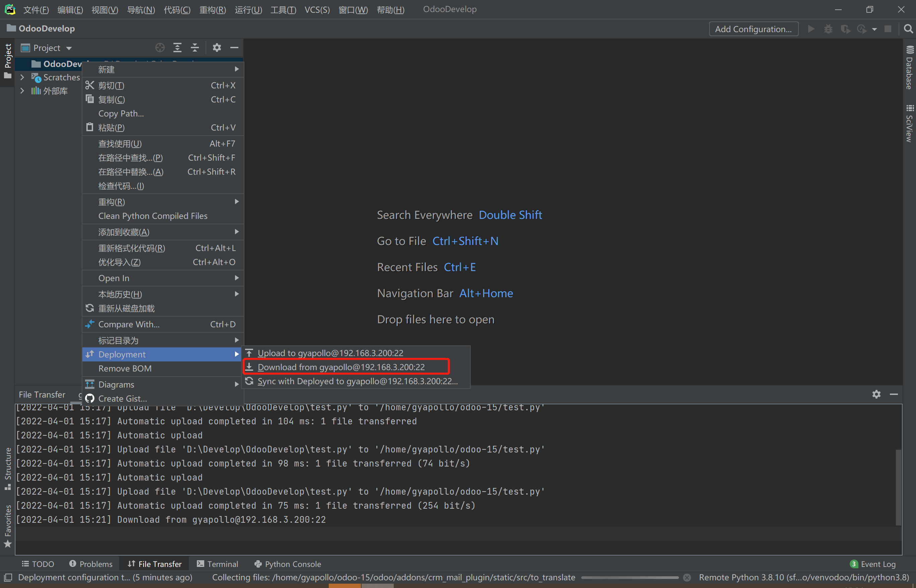Open the Structure side tool window
Image resolution: width=916 pixels, height=588 pixels.
coord(8,469)
